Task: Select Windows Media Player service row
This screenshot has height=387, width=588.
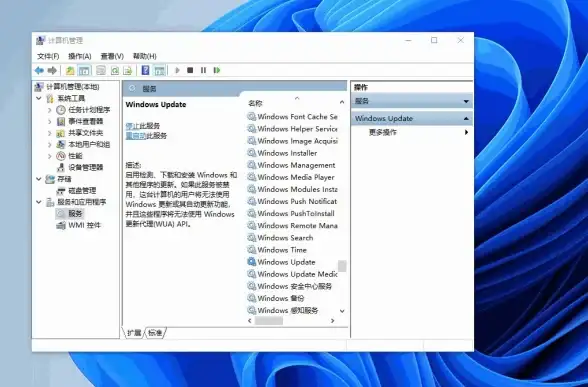Action: (x=292, y=177)
